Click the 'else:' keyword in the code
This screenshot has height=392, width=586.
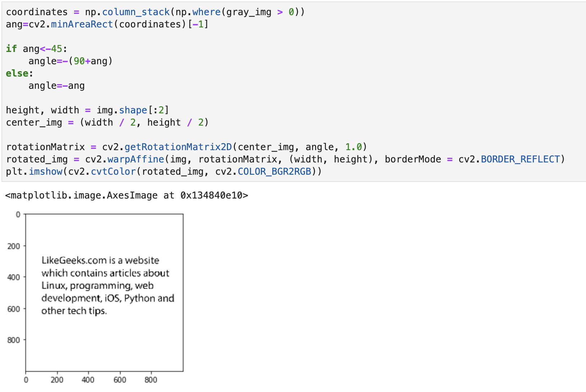click(x=17, y=73)
